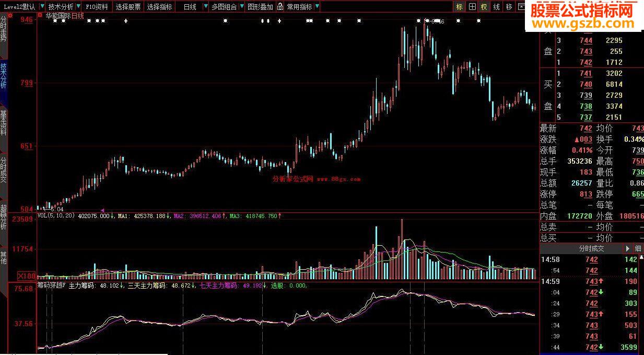Click the window panel icon after 移
This screenshot has height=355, width=644.
521,7
